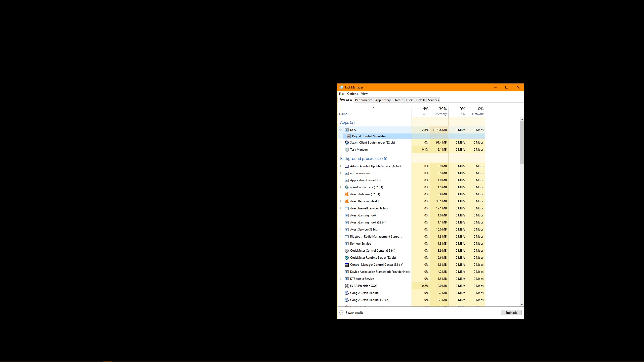Image resolution: width=644 pixels, height=362 pixels.
Task: Expand the Adobe Acrobat Update Service row
Action: (x=340, y=166)
